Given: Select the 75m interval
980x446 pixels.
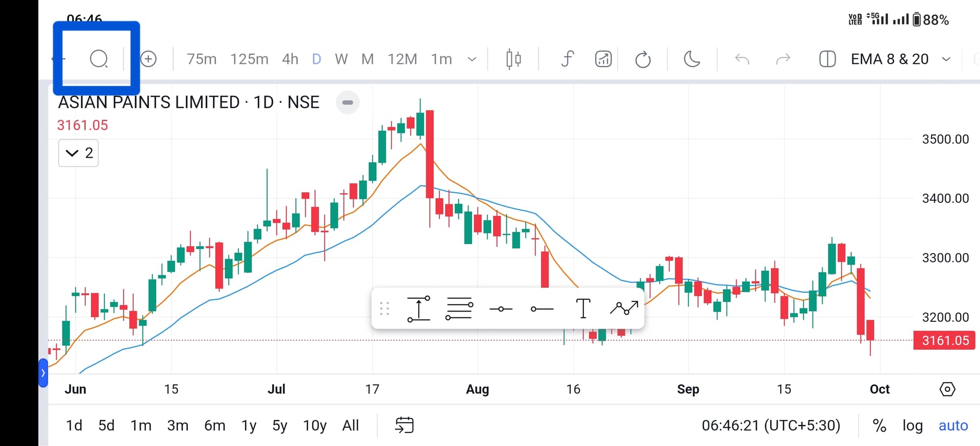Looking at the screenshot, I should (202, 59).
